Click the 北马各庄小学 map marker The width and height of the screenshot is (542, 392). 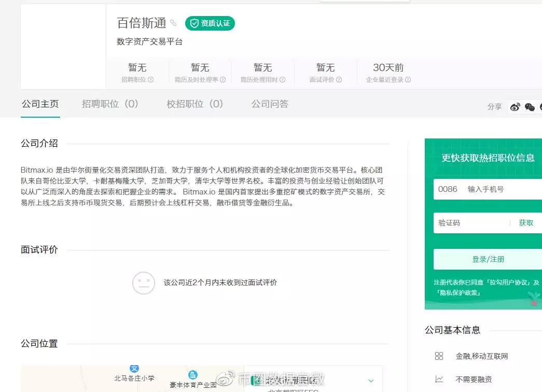pyautogui.click(x=134, y=369)
